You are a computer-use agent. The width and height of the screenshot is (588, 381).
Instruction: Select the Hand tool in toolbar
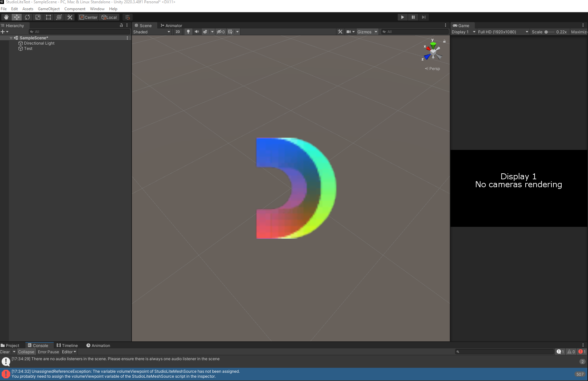point(6,17)
